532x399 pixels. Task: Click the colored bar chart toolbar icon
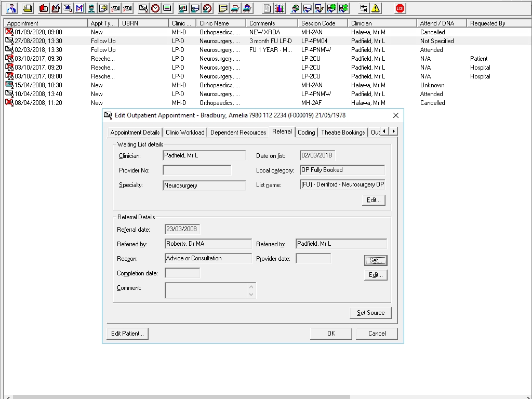point(279,8)
